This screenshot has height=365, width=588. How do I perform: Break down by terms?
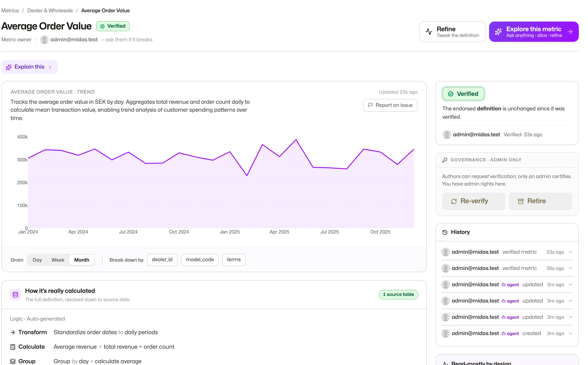234,260
